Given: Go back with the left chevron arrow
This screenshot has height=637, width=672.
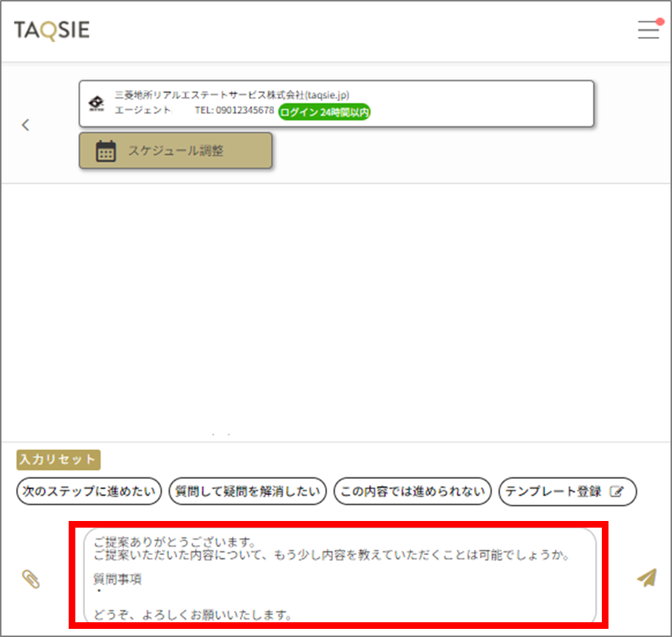Looking at the screenshot, I should [x=26, y=125].
